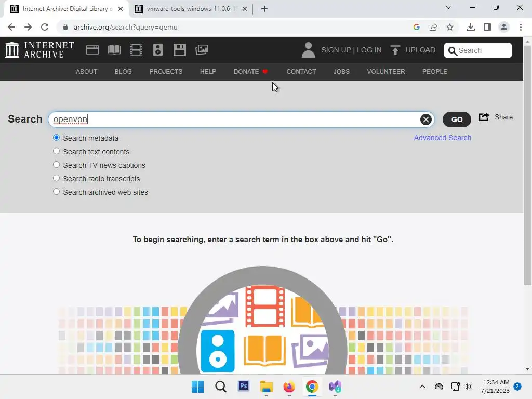Select Search TV news captions option
This screenshot has height=399, width=532.
coord(56,165)
